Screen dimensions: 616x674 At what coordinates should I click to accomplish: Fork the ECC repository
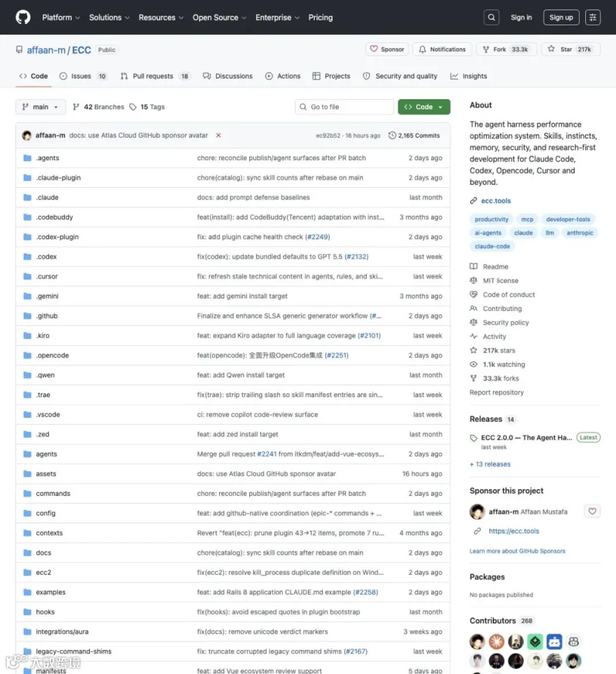click(x=506, y=49)
